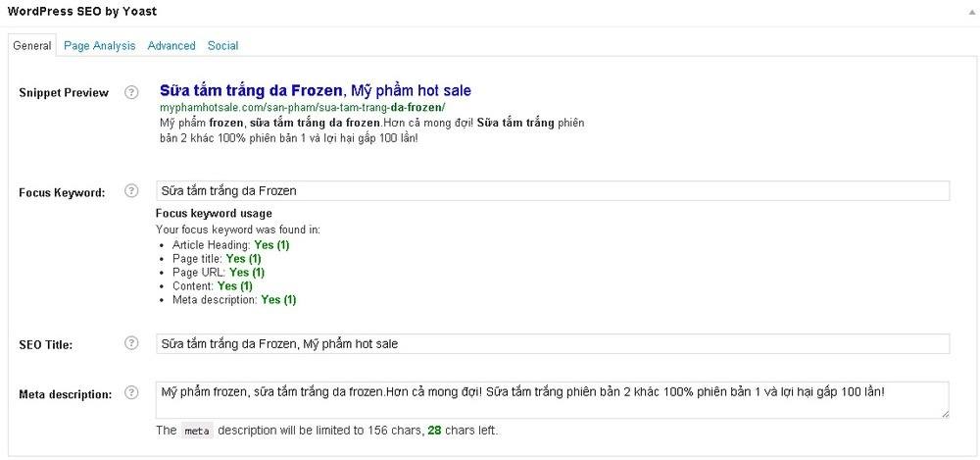Click the snippet preview description text

click(371, 130)
